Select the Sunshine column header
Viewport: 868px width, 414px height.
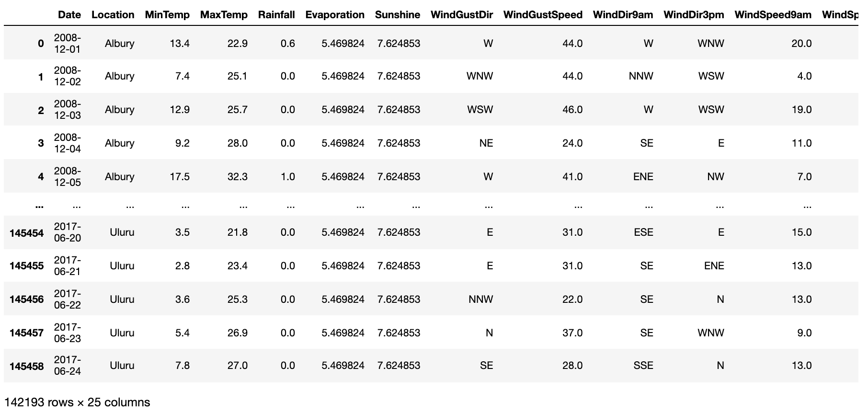pos(397,15)
